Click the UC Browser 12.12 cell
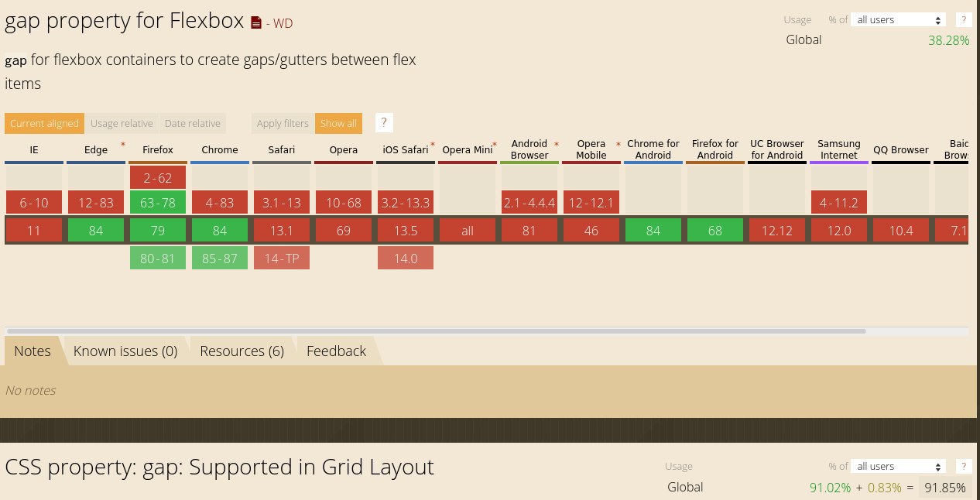The image size is (980, 500). pos(777,230)
